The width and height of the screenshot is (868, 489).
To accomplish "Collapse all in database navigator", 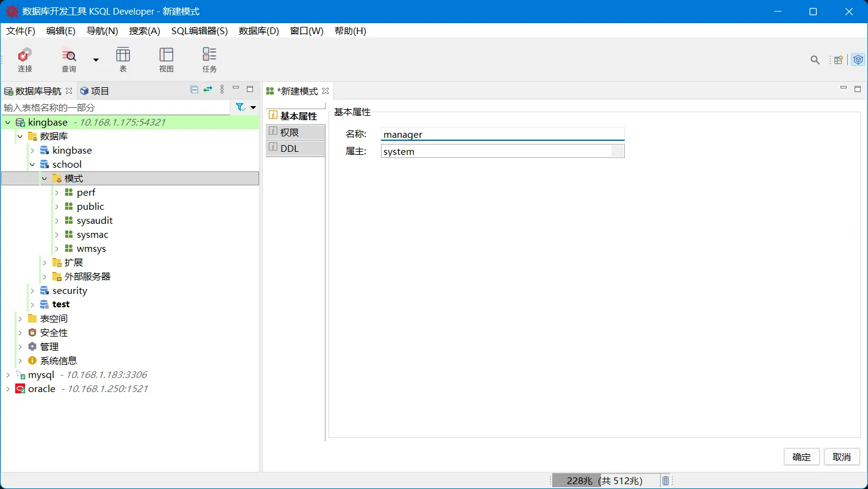I will coord(193,90).
